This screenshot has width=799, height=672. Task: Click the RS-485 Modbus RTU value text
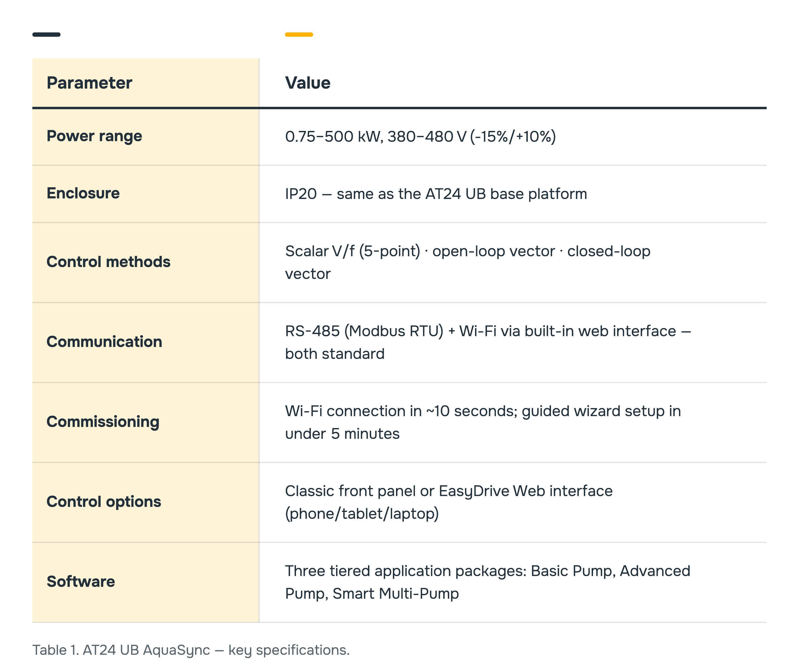point(488,342)
